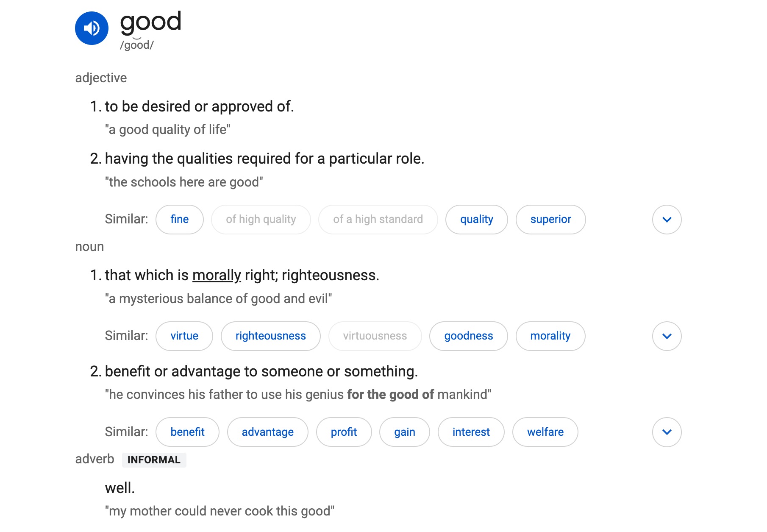Expand more synonyms for 'righteousness' sense
Viewport: 767px width, 532px height.
[667, 336]
